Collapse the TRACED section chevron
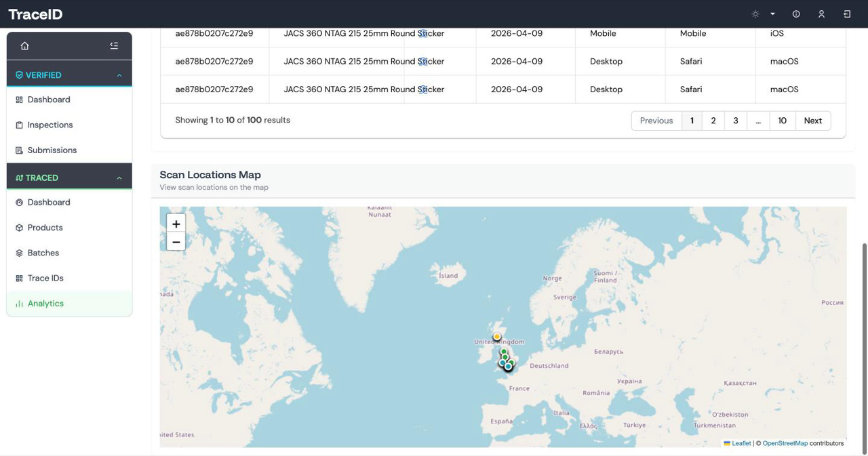The image size is (868, 456). pyautogui.click(x=119, y=178)
